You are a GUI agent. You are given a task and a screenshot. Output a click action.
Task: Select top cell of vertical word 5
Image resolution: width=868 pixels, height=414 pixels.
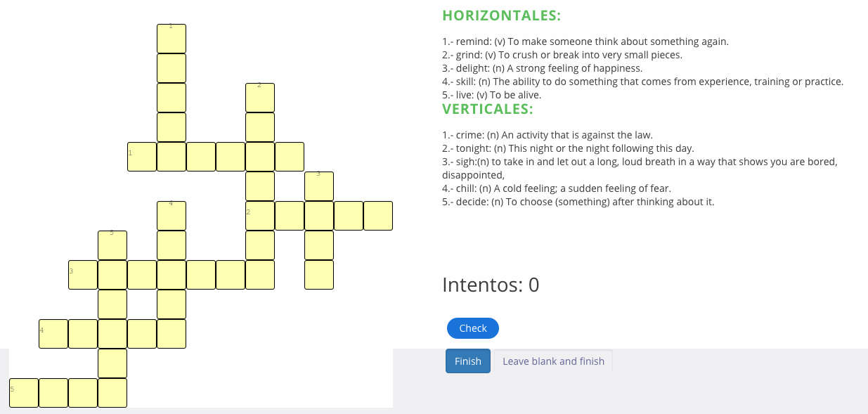tap(112, 245)
